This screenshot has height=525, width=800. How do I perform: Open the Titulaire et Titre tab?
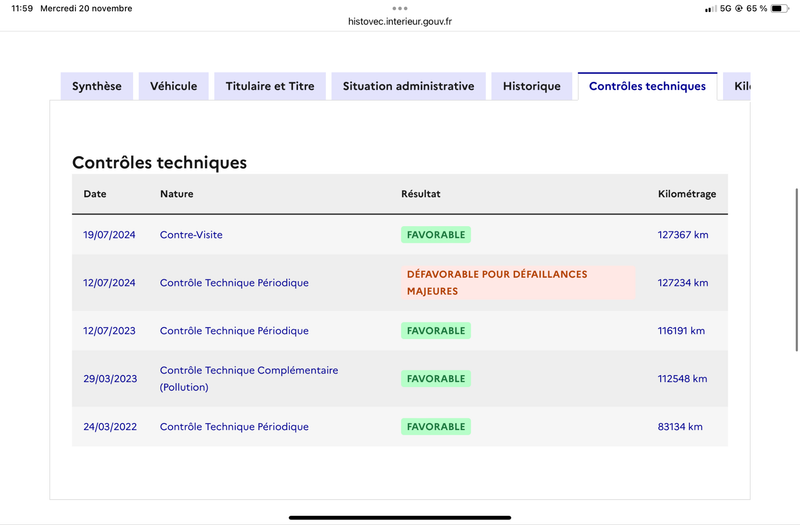[x=270, y=86]
